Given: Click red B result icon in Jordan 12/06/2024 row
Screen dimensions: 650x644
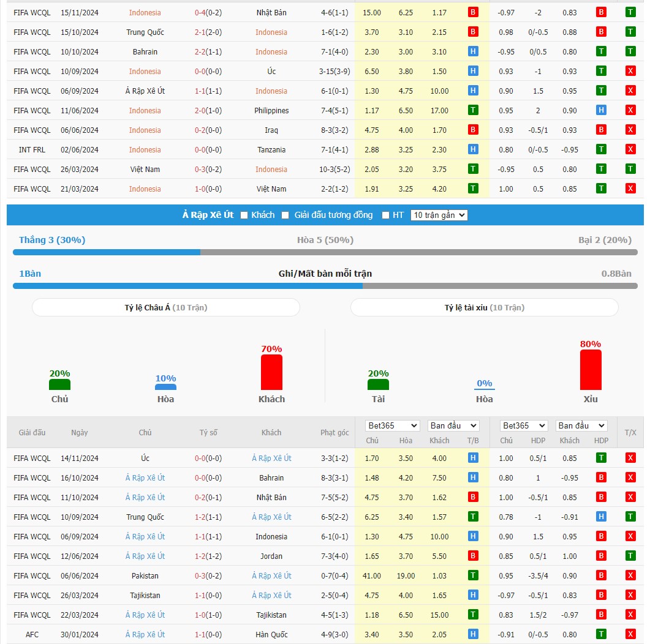Looking at the screenshot, I should (x=472, y=556).
